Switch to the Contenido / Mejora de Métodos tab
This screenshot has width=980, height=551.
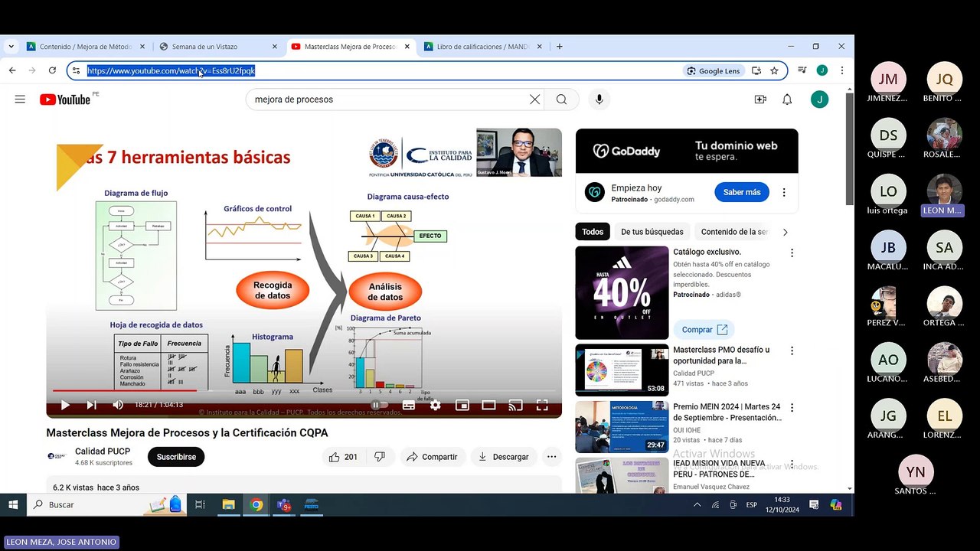86,47
